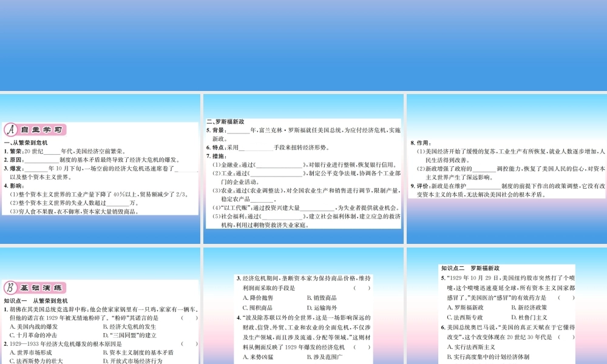Select the line beginning 5. 背景

pyautogui.click(x=303, y=134)
